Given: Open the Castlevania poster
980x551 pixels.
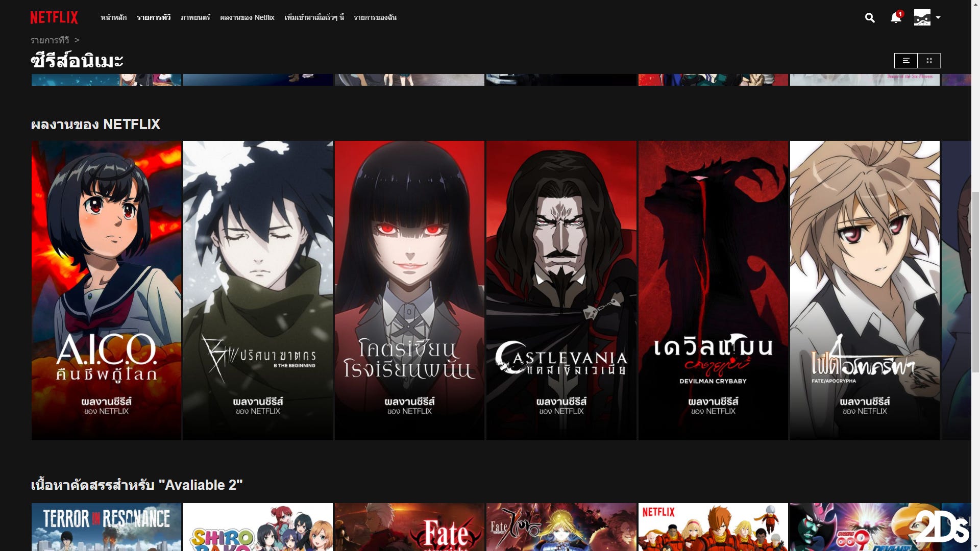Looking at the screenshot, I should tap(561, 290).
